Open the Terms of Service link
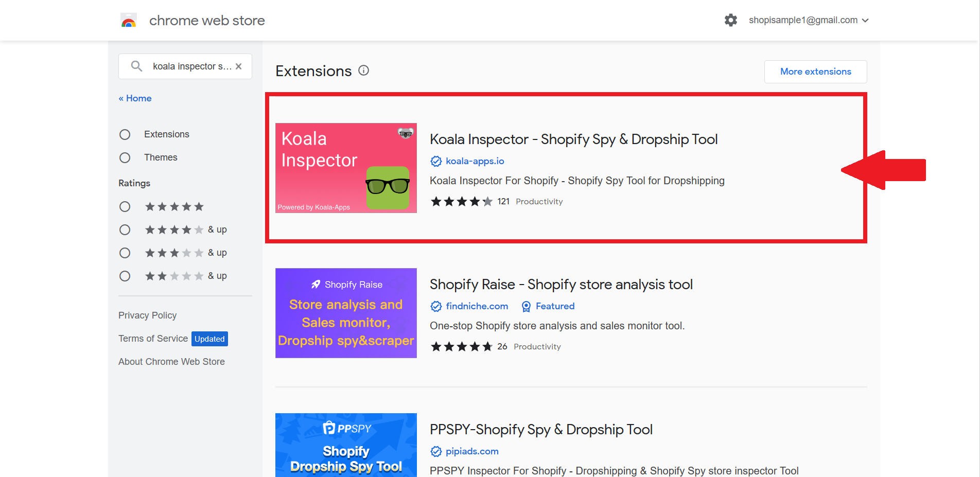Screen dimensions: 980x477 [153, 339]
